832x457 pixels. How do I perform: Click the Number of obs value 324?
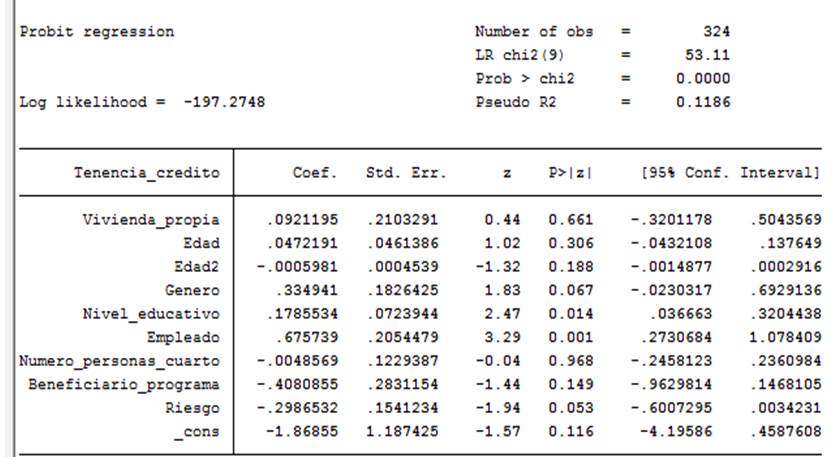715,31
